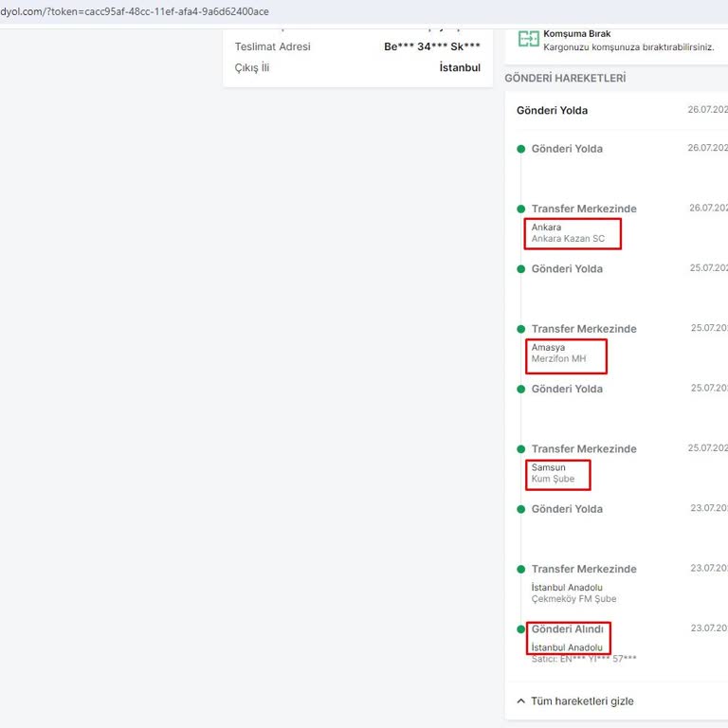Image resolution: width=728 pixels, height=728 pixels.
Task: Click the green dot beside Gönderi Alındı
Action: click(520, 629)
